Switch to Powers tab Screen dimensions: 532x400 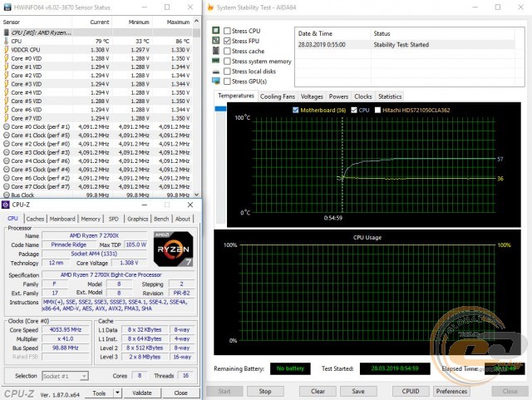pos(338,96)
